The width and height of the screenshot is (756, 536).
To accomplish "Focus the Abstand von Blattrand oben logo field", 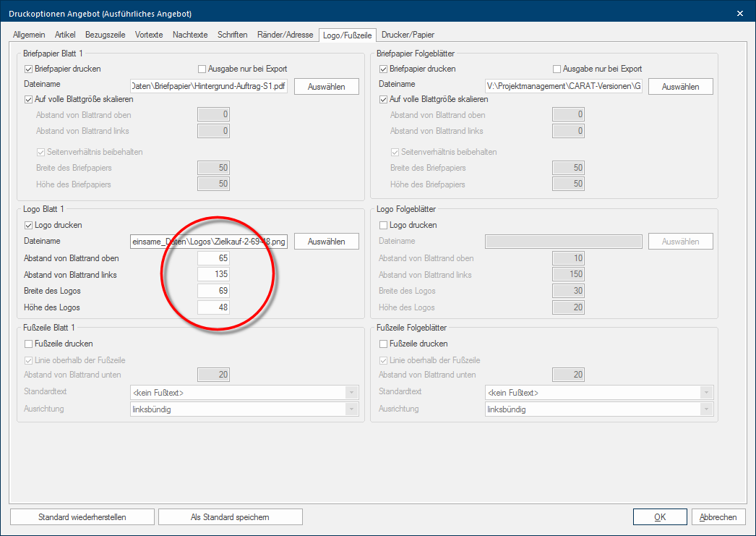I will (214, 258).
